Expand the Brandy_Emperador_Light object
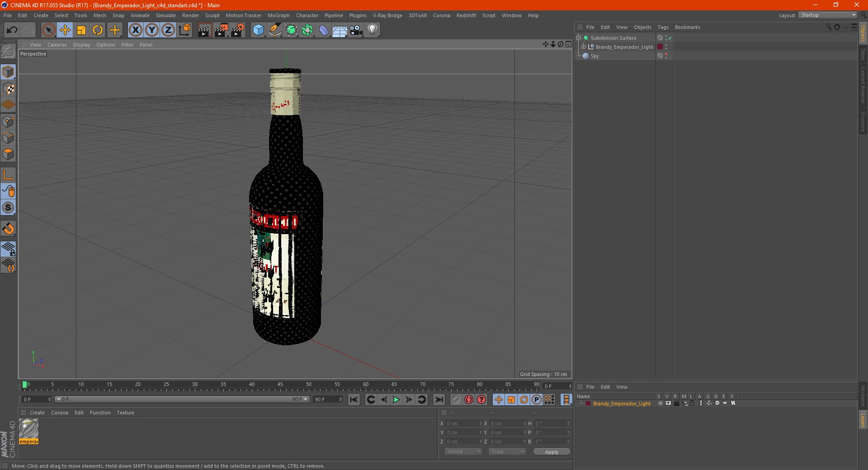868x470 pixels. 584,47
